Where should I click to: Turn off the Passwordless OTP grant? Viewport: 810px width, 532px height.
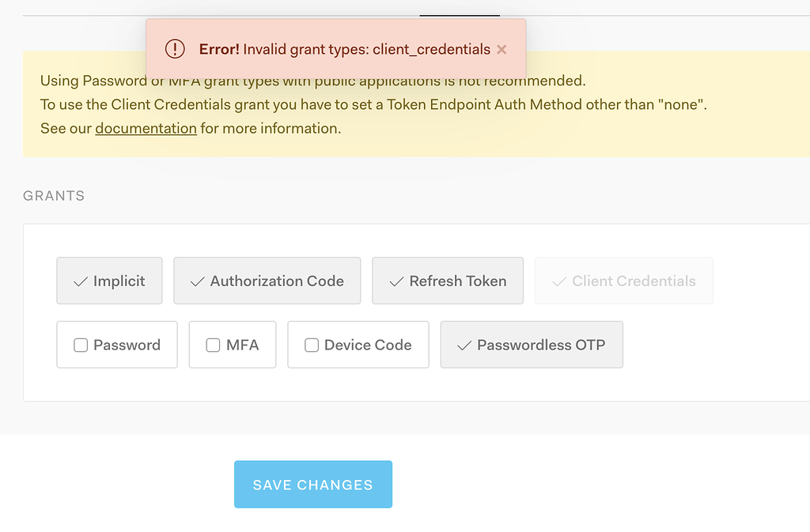(532, 345)
